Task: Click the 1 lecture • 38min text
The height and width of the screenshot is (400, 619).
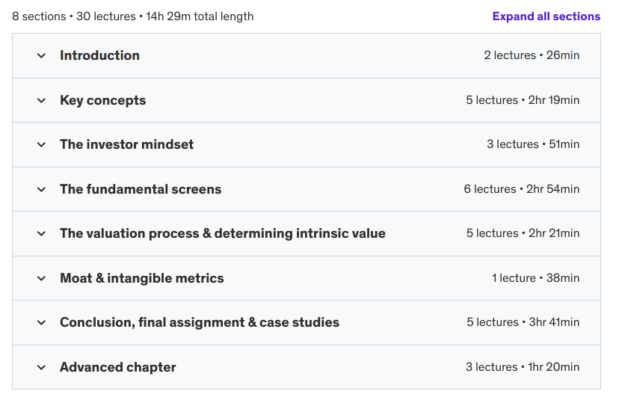Action: (535, 278)
